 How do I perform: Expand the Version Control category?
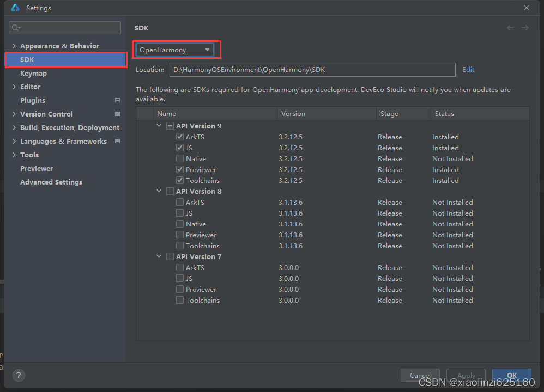click(x=14, y=114)
